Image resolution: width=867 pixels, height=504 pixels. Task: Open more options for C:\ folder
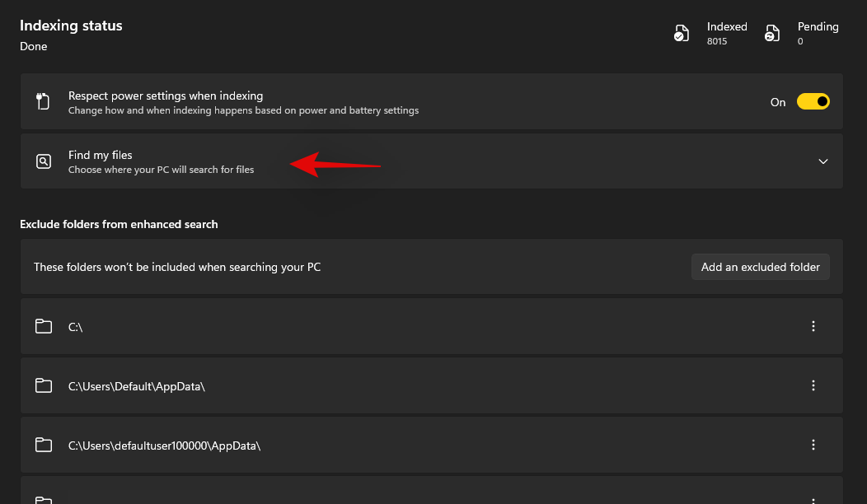coord(813,326)
